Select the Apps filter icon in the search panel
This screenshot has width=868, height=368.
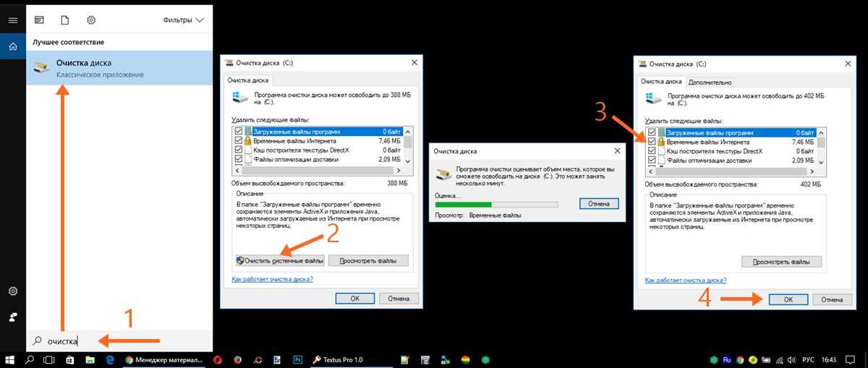point(39,20)
